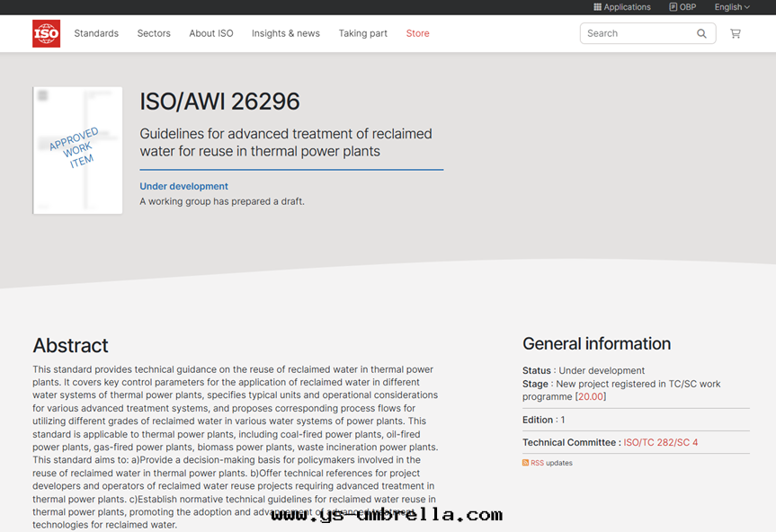
Task: Click the OBP document icon
Action: tap(673, 7)
